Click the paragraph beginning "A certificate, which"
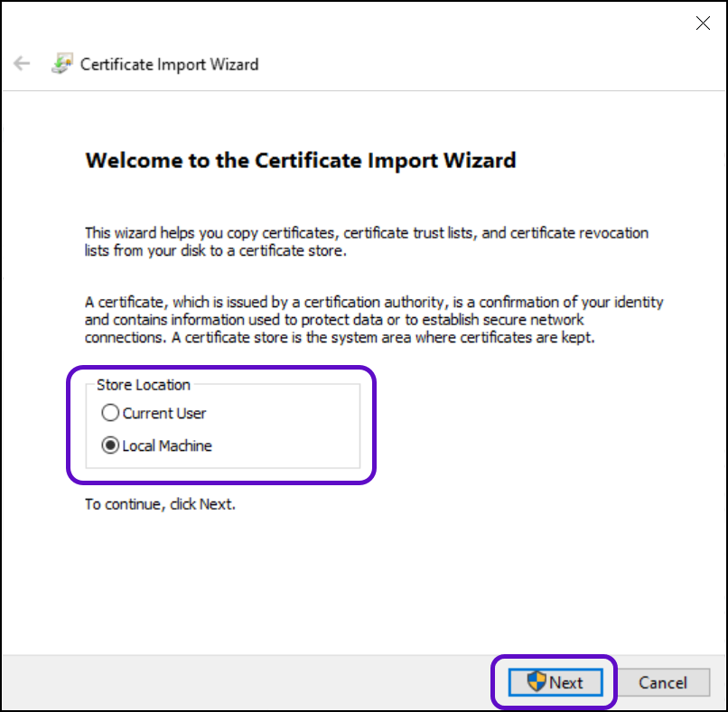Viewport: 728px width, 712px height. tap(373, 320)
